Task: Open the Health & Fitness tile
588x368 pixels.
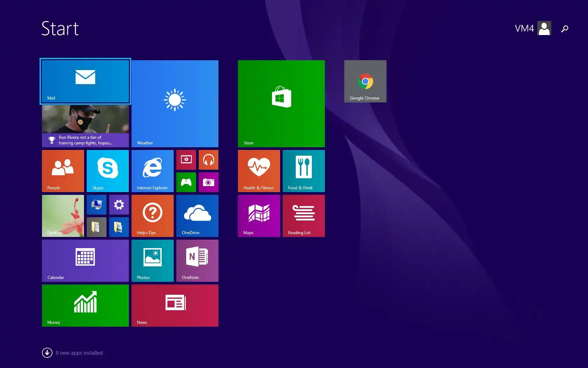Action: (259, 171)
